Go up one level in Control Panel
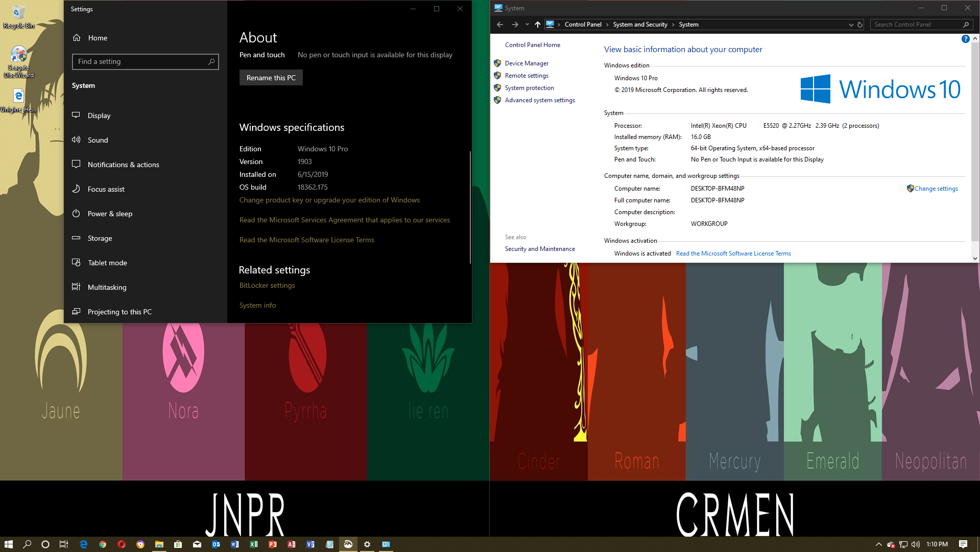Viewport: 980px width, 552px height. tap(537, 25)
